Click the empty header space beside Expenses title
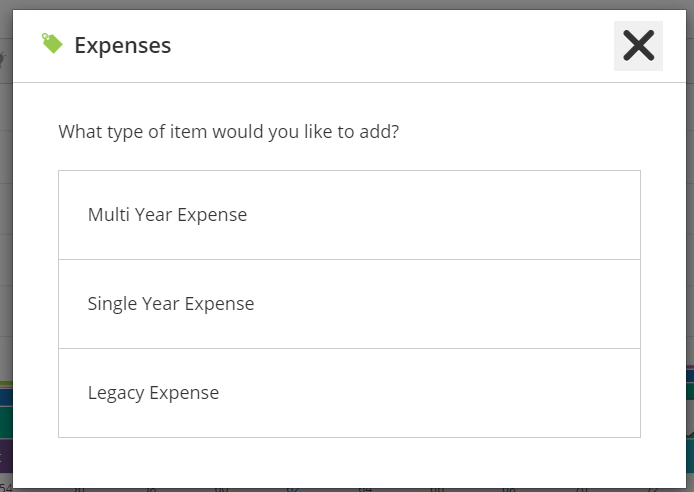This screenshot has height=492, width=694. pos(392,46)
